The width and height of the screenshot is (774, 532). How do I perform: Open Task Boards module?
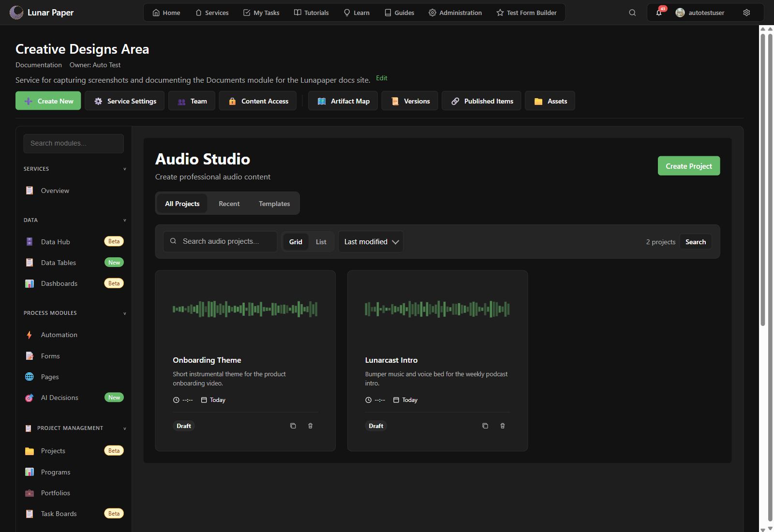point(74,514)
